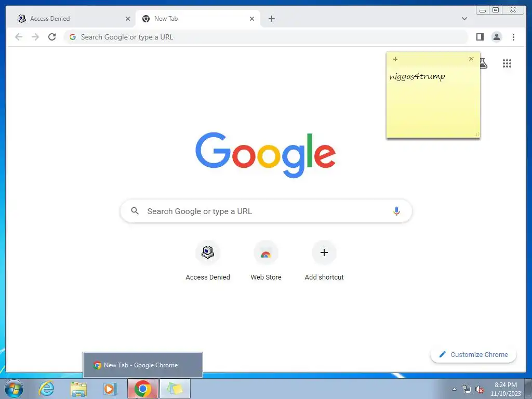This screenshot has height=399, width=532.
Task: Open Chrome side panel icon
Action: tap(480, 37)
